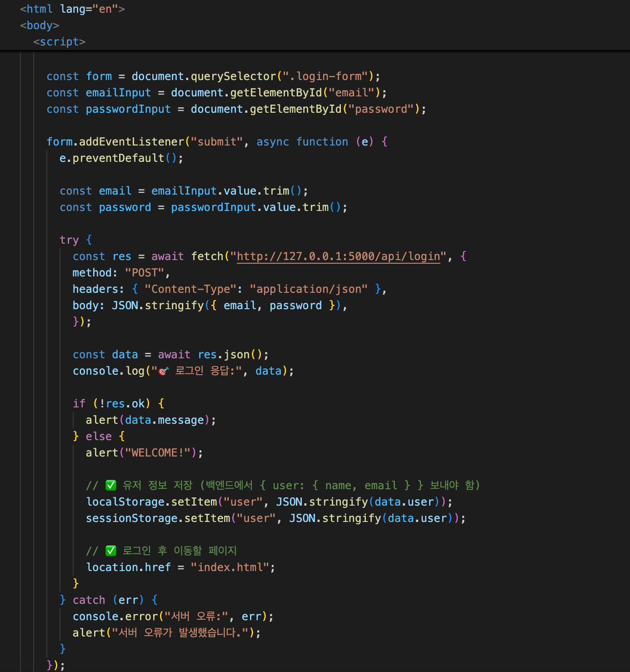Place cursor in the "WELCOME!" alert string
This screenshot has width=630, height=672.
(157, 453)
